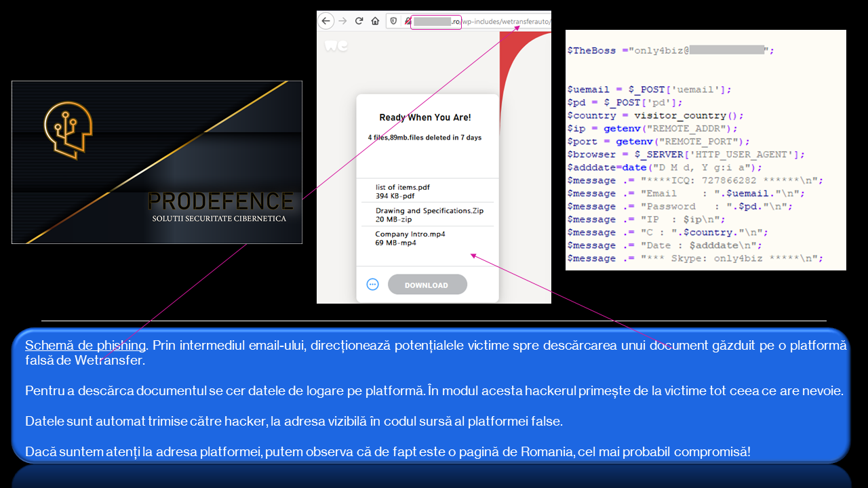This screenshot has height=488, width=868.
Task: Click the PRODEFENCE banner title
Action: tap(220, 201)
